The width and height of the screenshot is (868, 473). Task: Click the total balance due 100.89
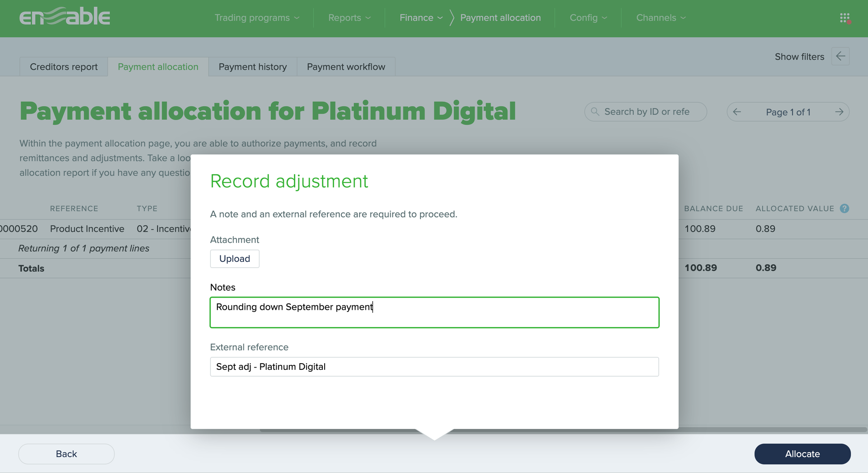point(700,268)
